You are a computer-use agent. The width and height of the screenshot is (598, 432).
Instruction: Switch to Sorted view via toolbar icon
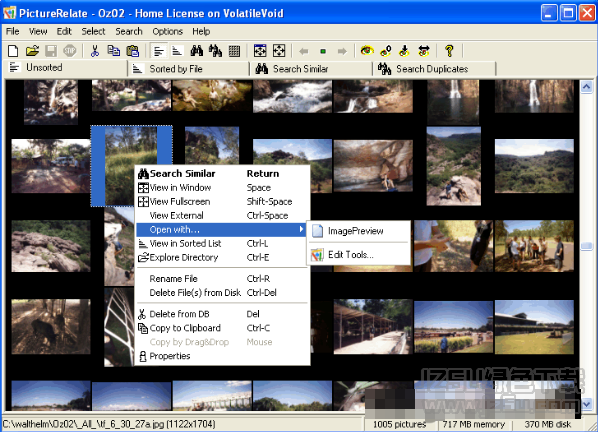pos(177,50)
